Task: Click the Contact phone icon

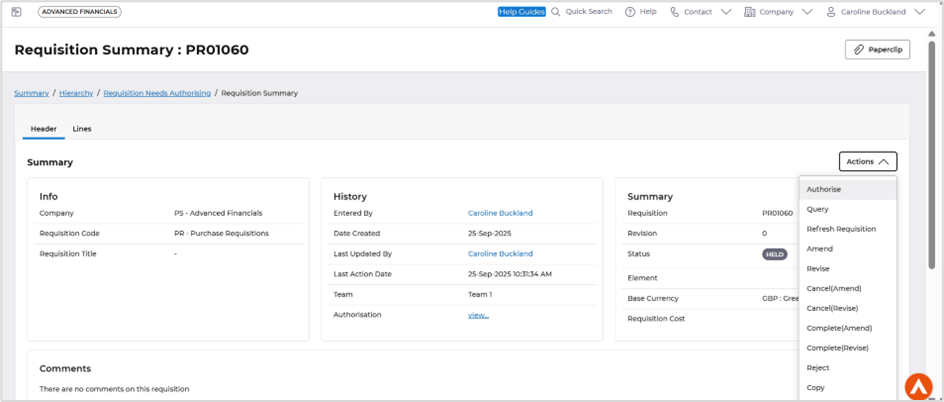Action: pyautogui.click(x=675, y=12)
